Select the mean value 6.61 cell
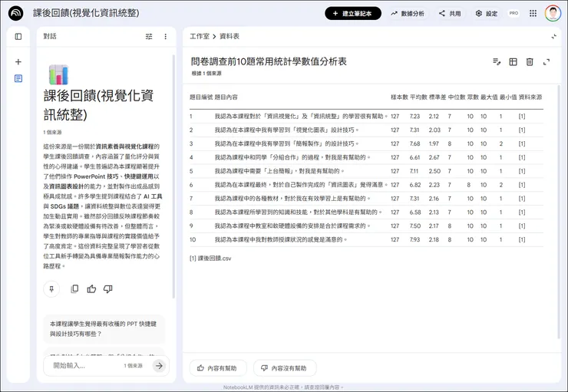 (x=414, y=157)
